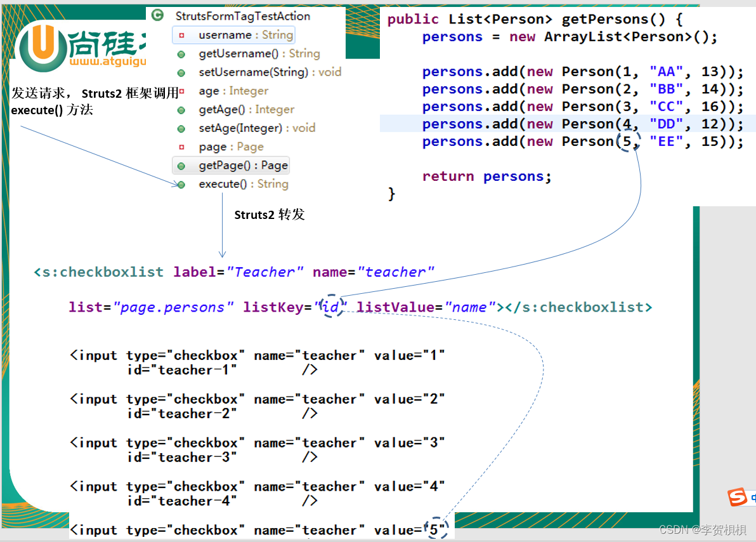The height and width of the screenshot is (542, 756).
Task: Click the 'execute() 方法' note text
Action: [x=52, y=110]
